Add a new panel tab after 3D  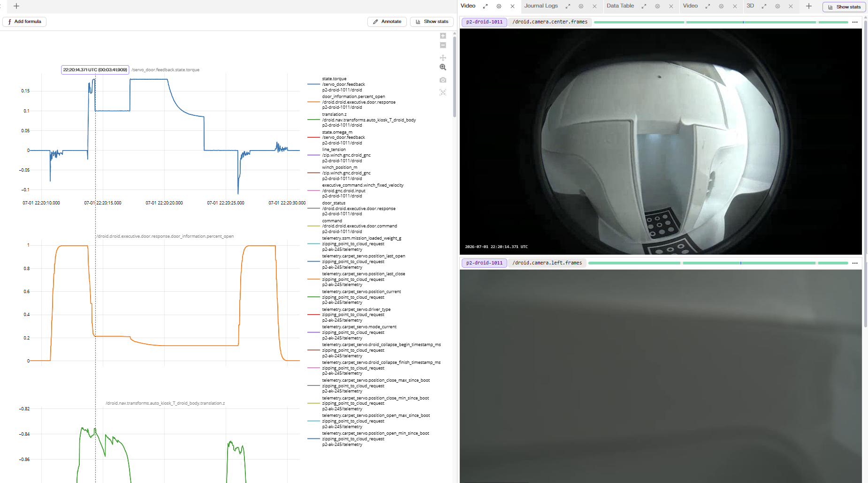pyautogui.click(x=809, y=6)
